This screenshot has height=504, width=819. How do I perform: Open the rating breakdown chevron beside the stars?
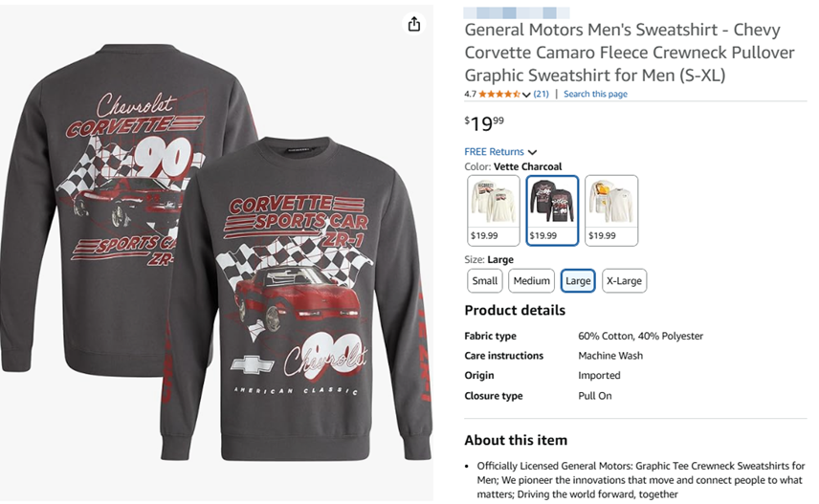(526, 95)
